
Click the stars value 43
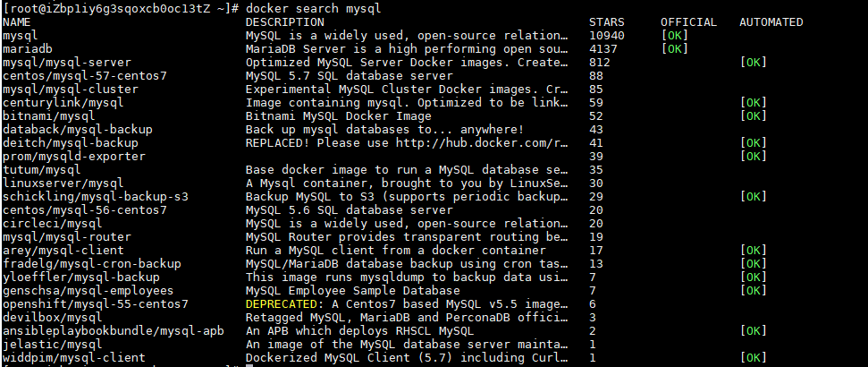pos(596,129)
